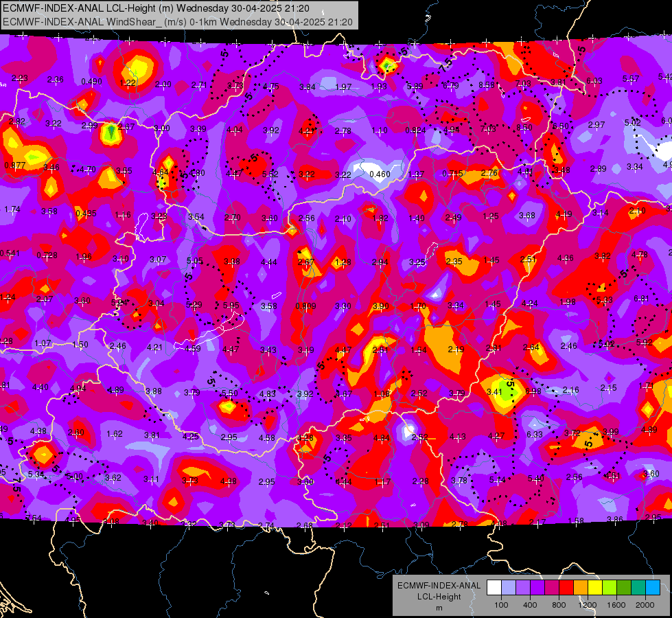Click the wind shear value '6.79'

(450, 85)
